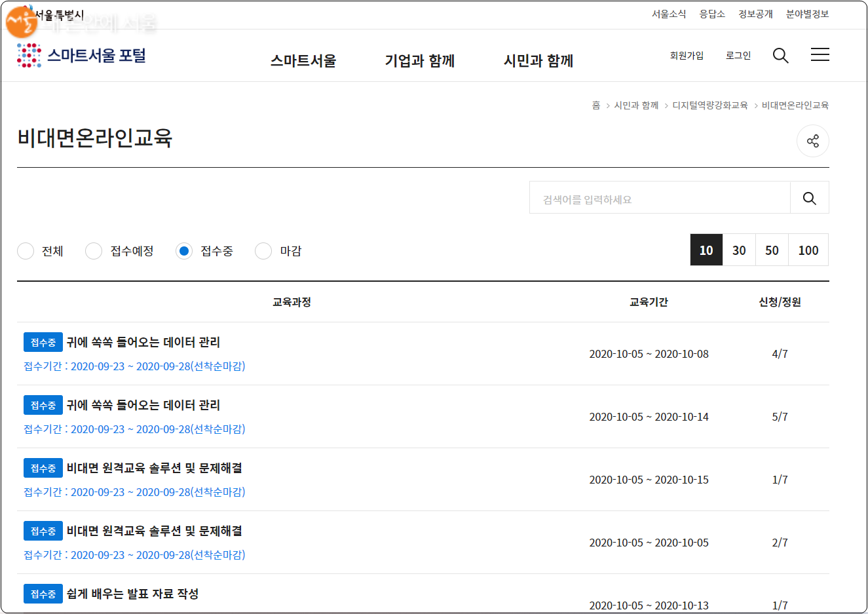Screen dimensions: 868x614
Task: Click the search submit magnifier button
Action: click(809, 198)
